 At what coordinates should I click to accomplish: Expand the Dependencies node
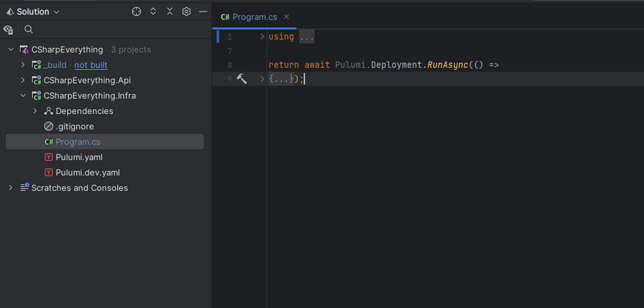(35, 111)
